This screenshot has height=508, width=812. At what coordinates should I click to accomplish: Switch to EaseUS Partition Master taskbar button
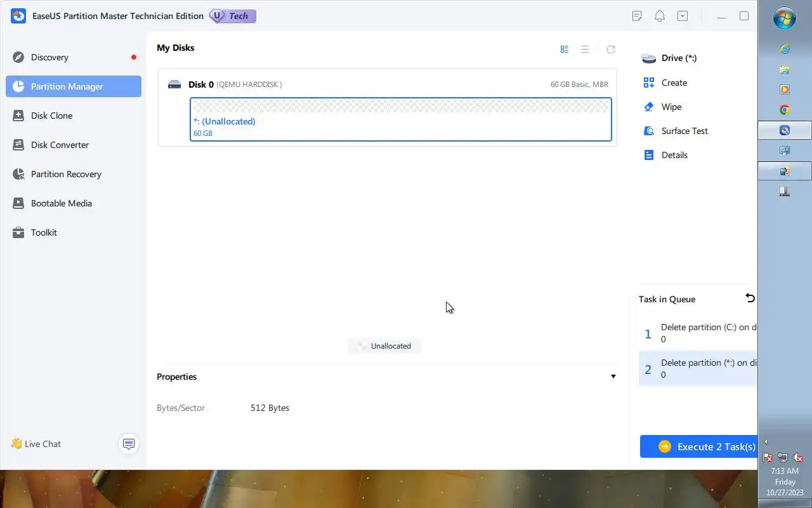click(x=785, y=130)
